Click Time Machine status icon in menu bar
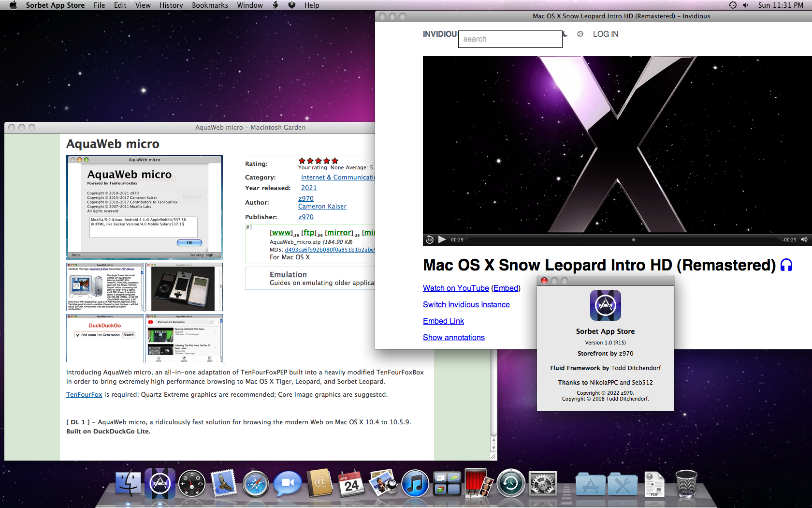 click(733, 5)
